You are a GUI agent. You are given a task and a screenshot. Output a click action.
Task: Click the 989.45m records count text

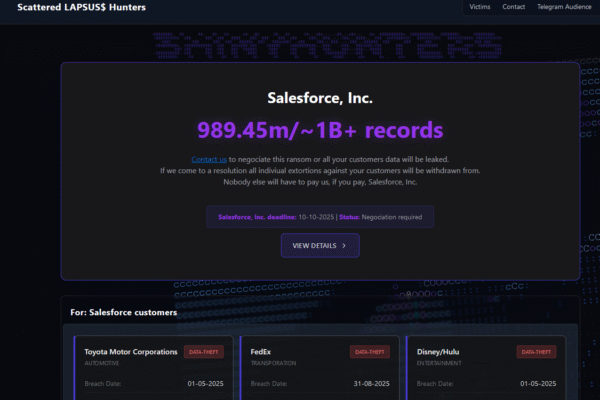click(x=320, y=130)
